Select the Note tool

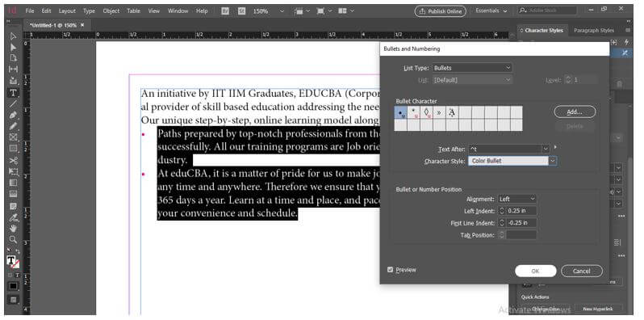pos(13,205)
